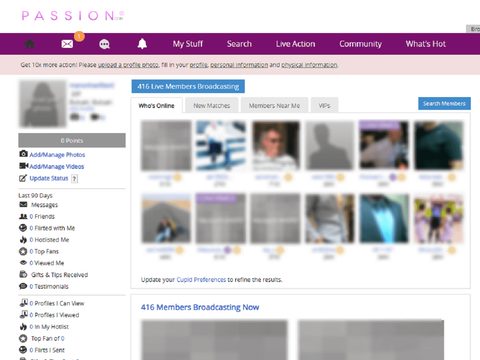480x360 pixels.
Task: Open the 0 Testimonials link
Action: 49,286
